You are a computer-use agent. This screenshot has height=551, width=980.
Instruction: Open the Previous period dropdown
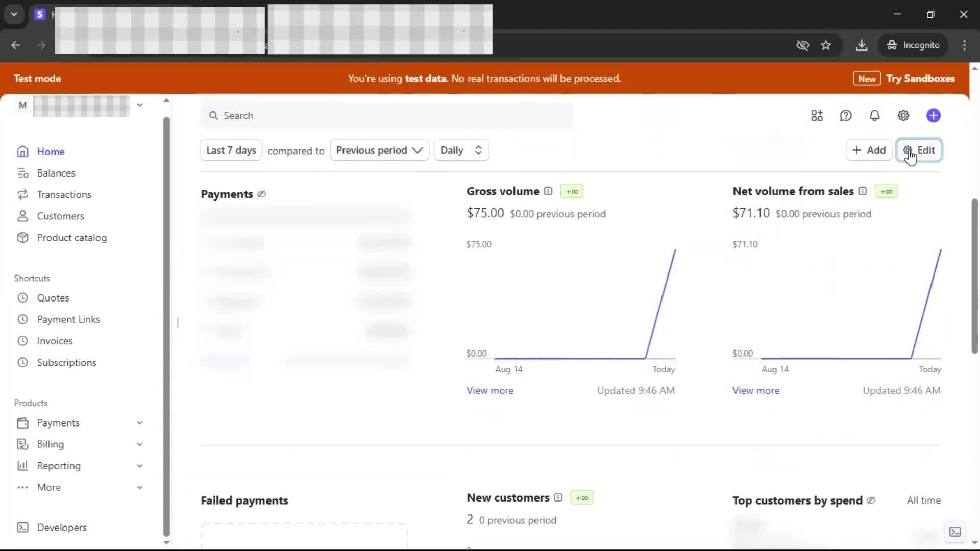tap(379, 150)
